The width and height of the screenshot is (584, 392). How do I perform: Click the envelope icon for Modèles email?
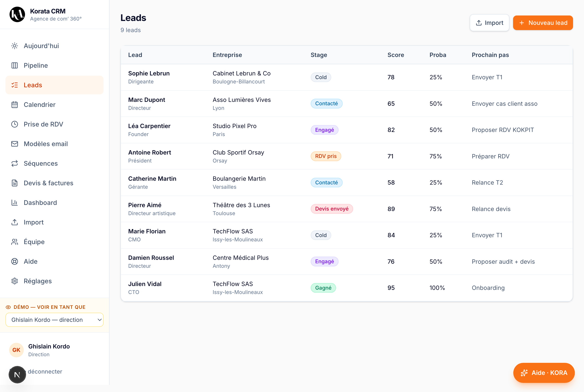point(15,144)
